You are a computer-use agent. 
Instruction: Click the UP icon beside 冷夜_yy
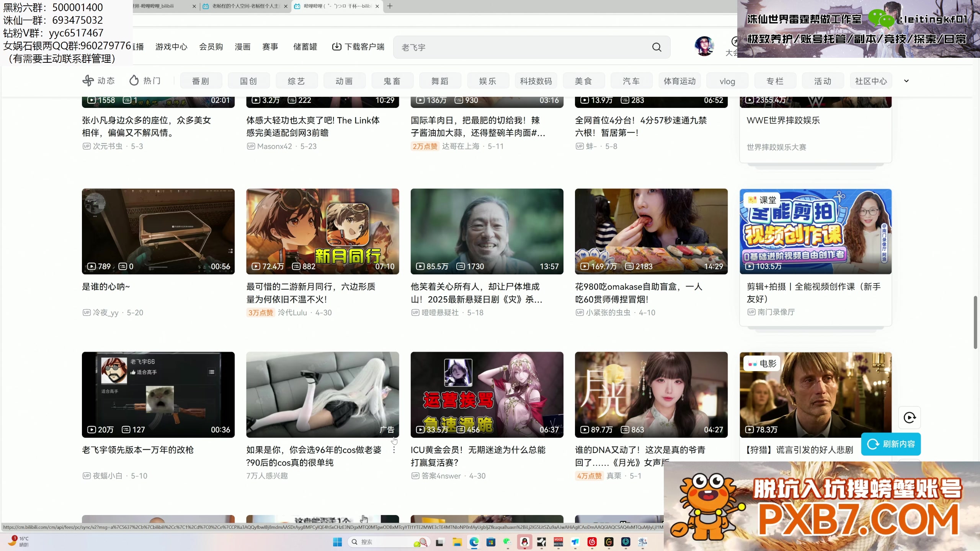(x=87, y=313)
